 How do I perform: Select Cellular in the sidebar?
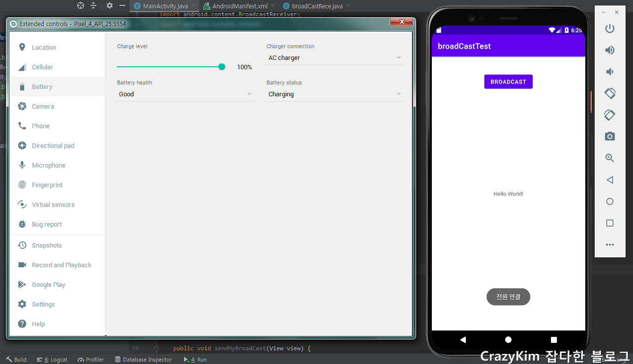57,67
